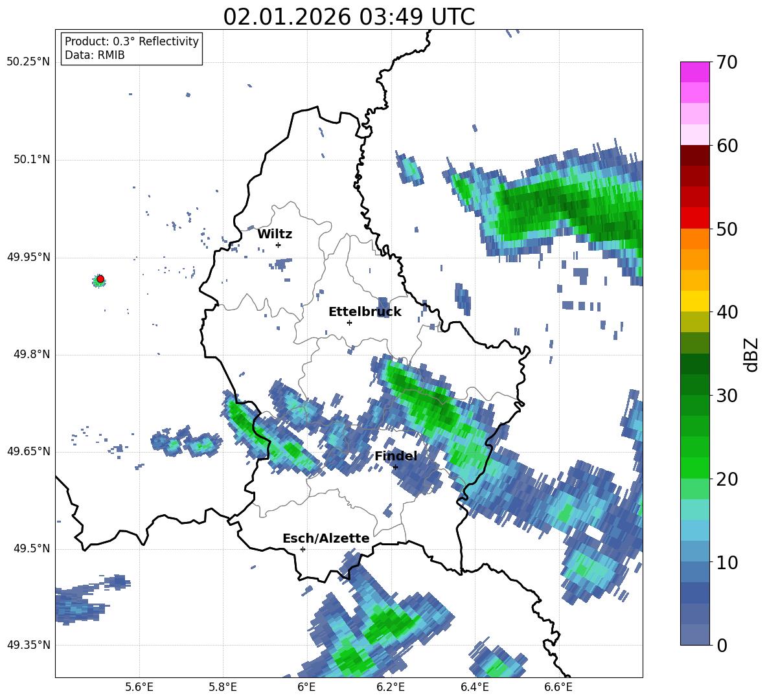Image resolution: width=767 pixels, height=700 pixels.
Task: Click the 50.1°N latitude label
Action: [31, 159]
